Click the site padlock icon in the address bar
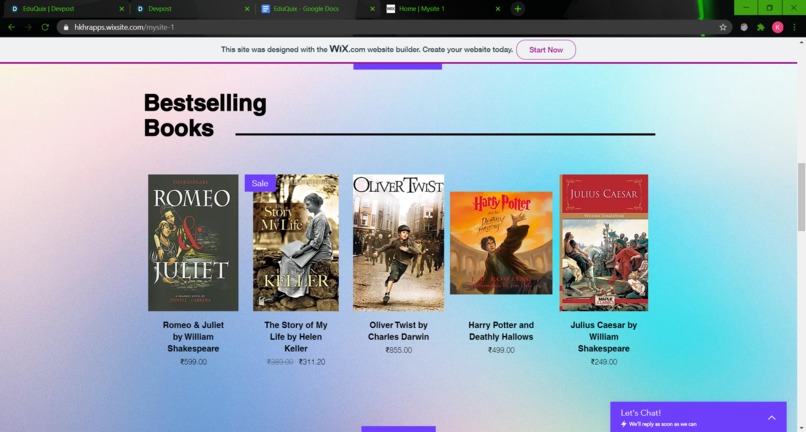This screenshot has height=432, width=806. [x=66, y=27]
